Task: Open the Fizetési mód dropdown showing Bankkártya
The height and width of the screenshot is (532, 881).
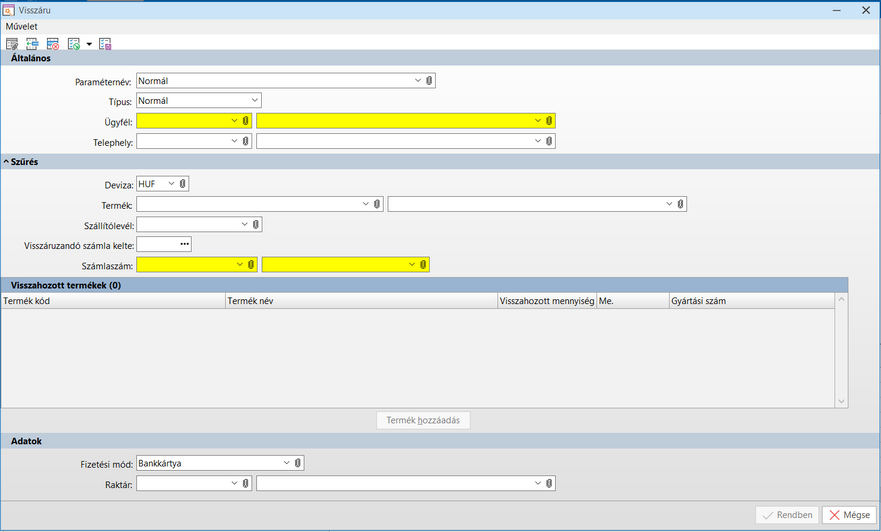Action: pyautogui.click(x=287, y=463)
